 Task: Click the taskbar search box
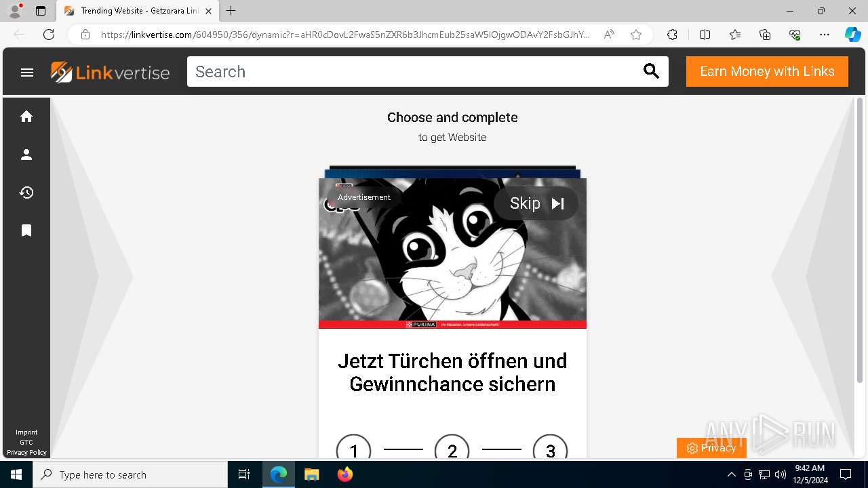click(x=130, y=474)
